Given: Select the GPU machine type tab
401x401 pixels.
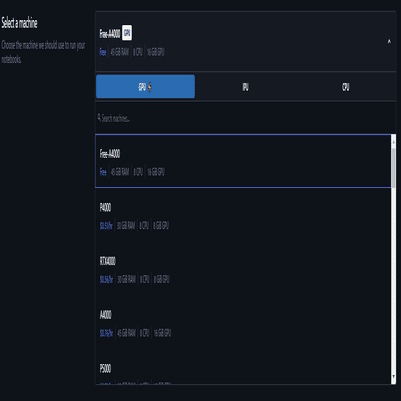Looking at the screenshot, I should pyautogui.click(x=146, y=87).
